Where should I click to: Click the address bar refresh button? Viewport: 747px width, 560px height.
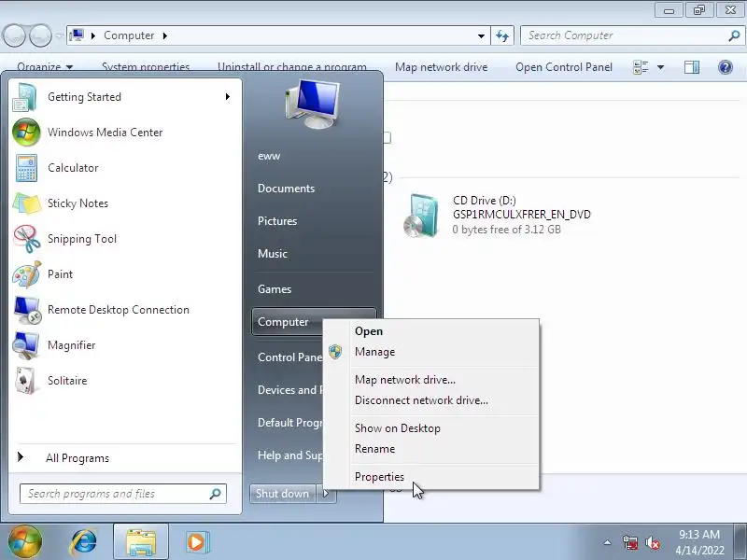[502, 35]
